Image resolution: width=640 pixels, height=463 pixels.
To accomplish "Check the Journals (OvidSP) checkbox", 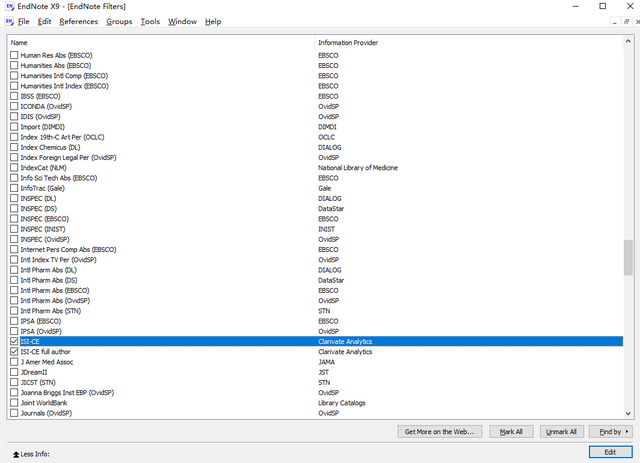I will [x=14, y=413].
